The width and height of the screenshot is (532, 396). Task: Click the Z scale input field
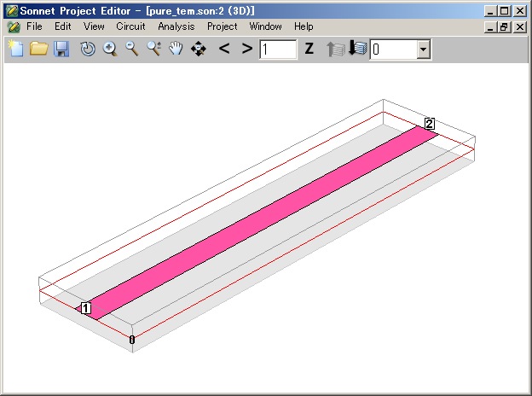click(x=278, y=49)
